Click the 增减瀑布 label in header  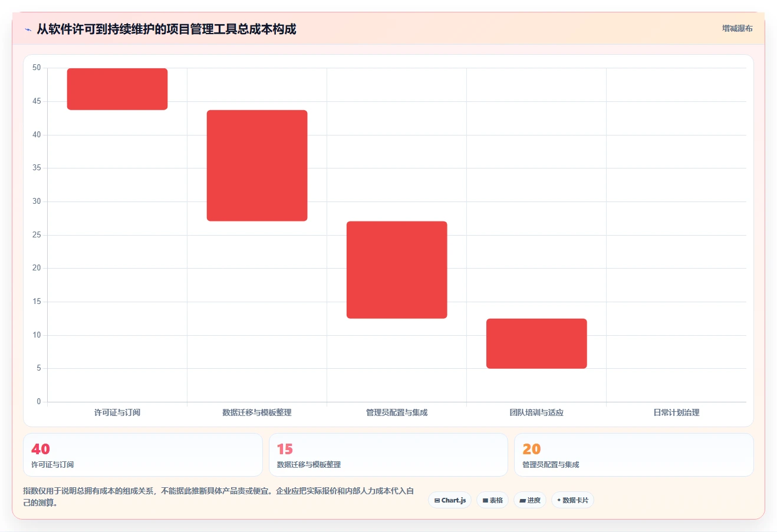[738, 28]
